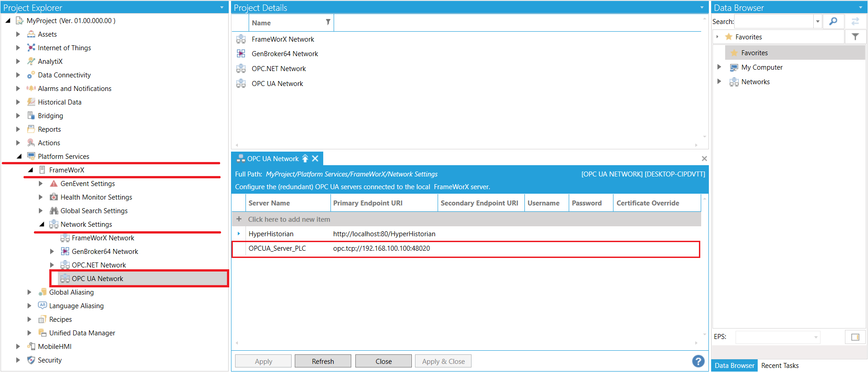Click the Unified Data Manager icon

(42, 333)
